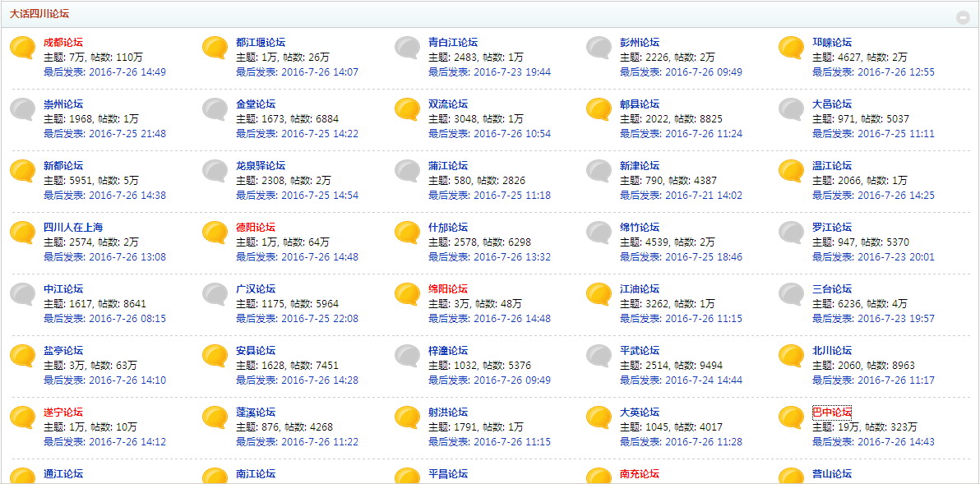Screen dimensions: 980x484
Task: Visit the 南充论坛 forum
Action: (x=640, y=474)
